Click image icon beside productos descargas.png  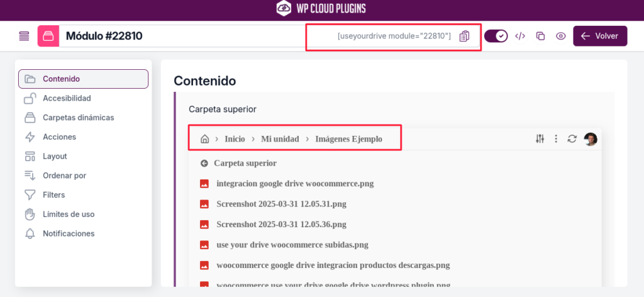pyautogui.click(x=204, y=266)
